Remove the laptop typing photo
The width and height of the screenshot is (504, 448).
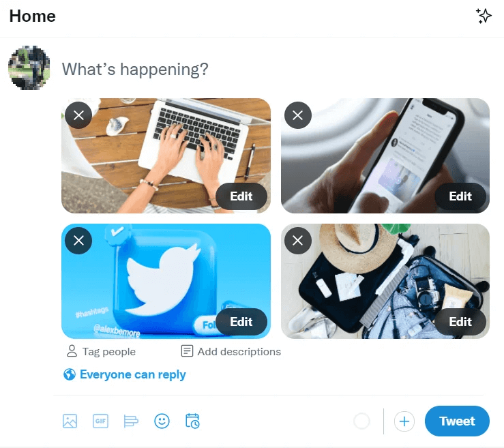click(78, 115)
